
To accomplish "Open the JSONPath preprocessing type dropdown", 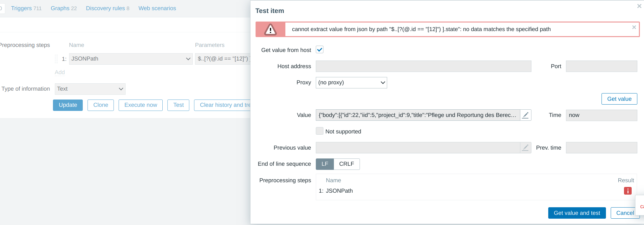I will [x=131, y=59].
